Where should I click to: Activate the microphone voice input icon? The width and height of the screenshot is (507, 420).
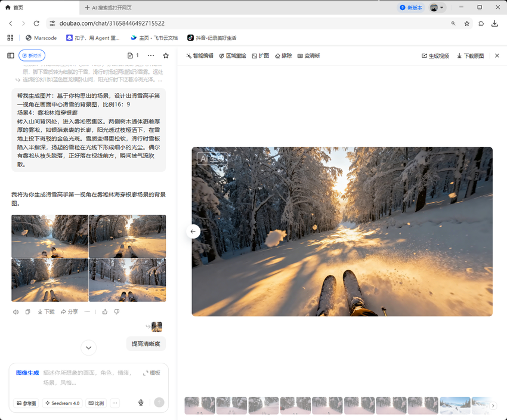[x=141, y=402]
